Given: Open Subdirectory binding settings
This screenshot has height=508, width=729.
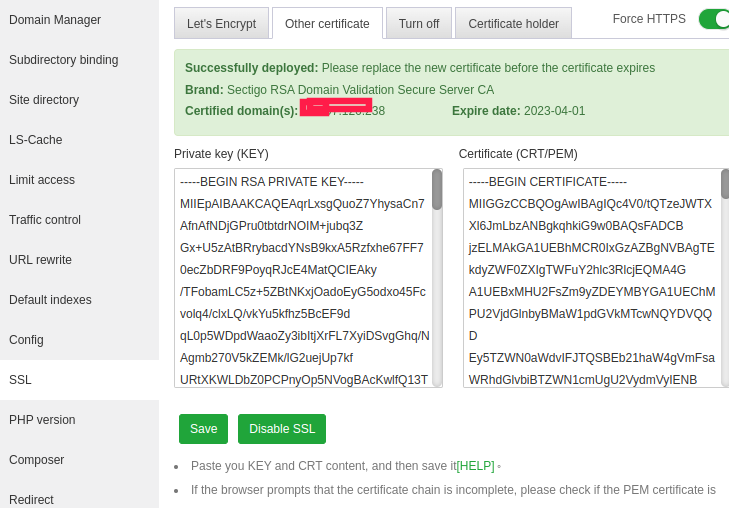Looking at the screenshot, I should click(64, 60).
